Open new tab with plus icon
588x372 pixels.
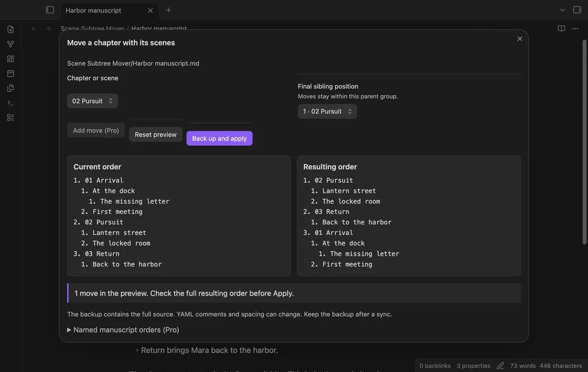(x=169, y=10)
